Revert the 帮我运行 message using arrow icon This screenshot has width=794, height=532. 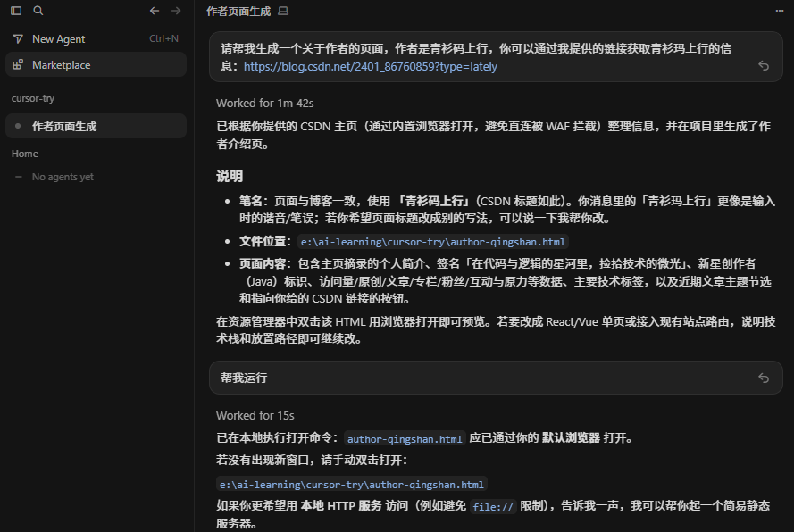pyautogui.click(x=764, y=378)
